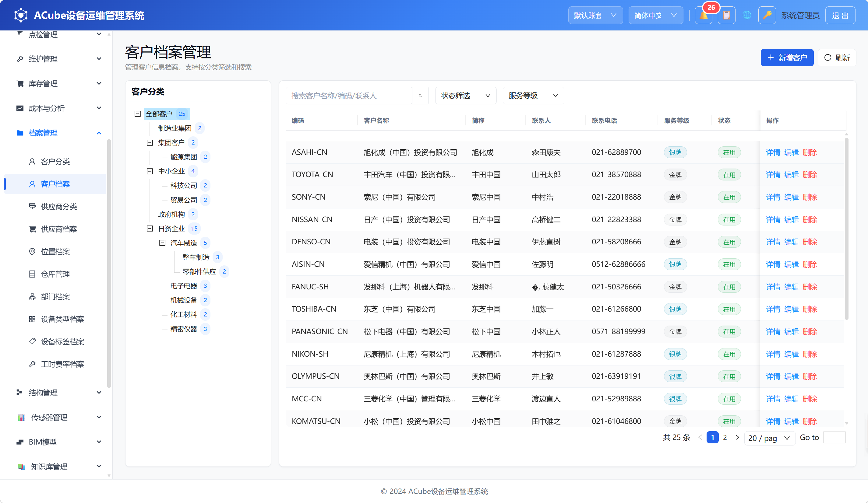Click the 新增客户 button
868x503 pixels.
pos(787,58)
